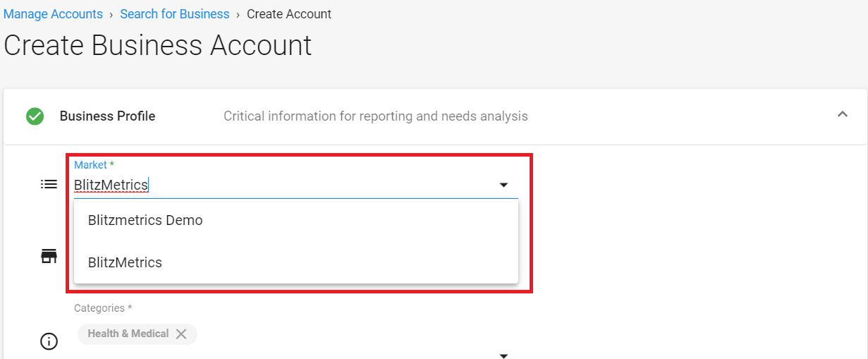Click the Categories field label
Screen dimensions: 868x359
coord(103,308)
